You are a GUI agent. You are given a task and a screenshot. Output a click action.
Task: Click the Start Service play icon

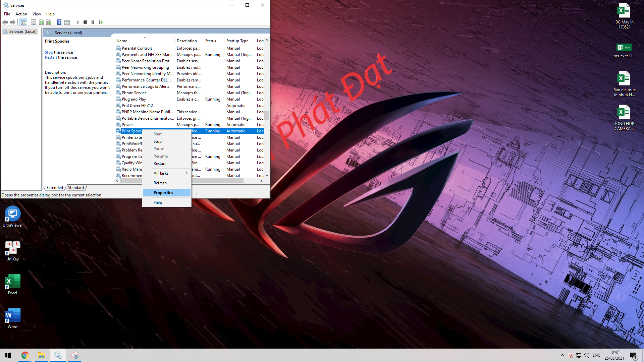(x=78, y=22)
